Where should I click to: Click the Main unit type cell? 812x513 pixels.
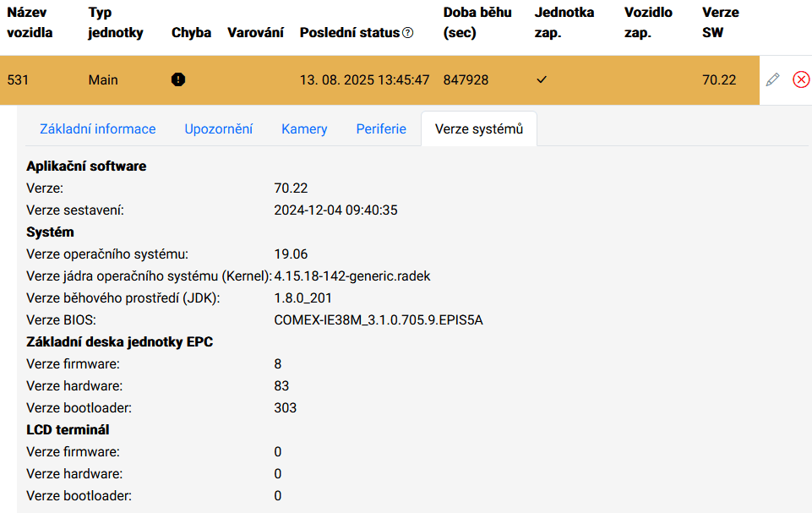click(103, 79)
